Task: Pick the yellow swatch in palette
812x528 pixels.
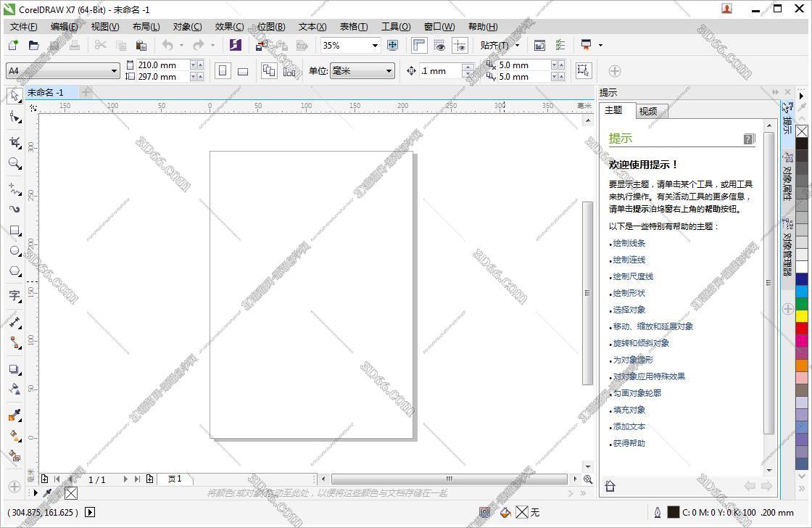Action: pyautogui.click(x=802, y=315)
